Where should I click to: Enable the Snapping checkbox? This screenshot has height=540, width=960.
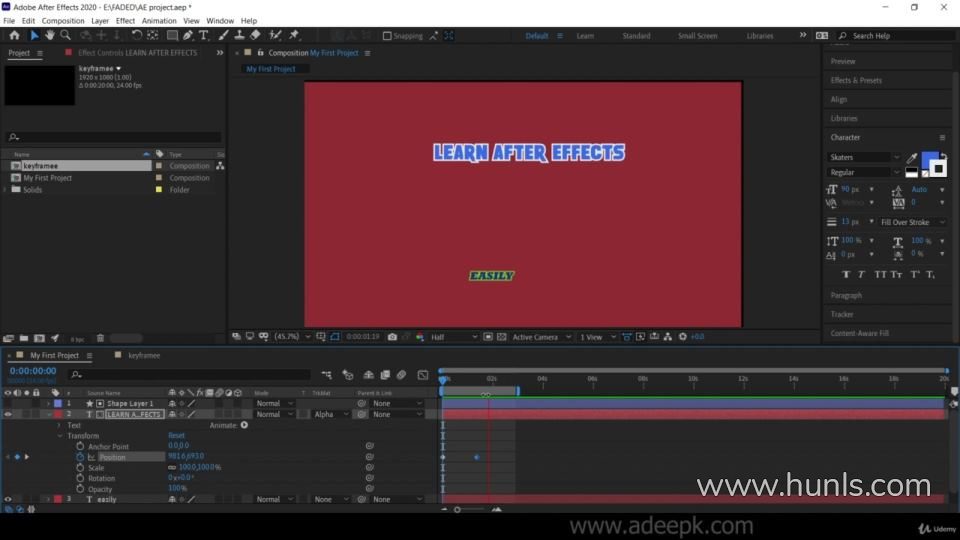pos(387,36)
